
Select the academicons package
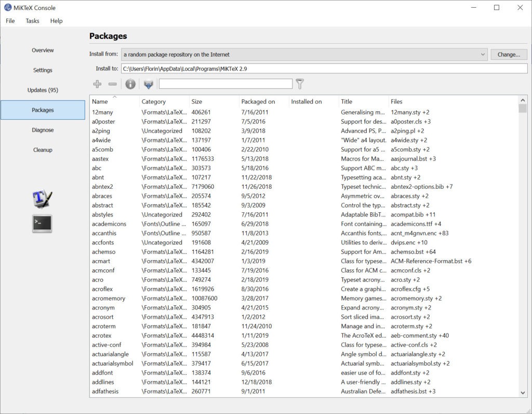109,224
